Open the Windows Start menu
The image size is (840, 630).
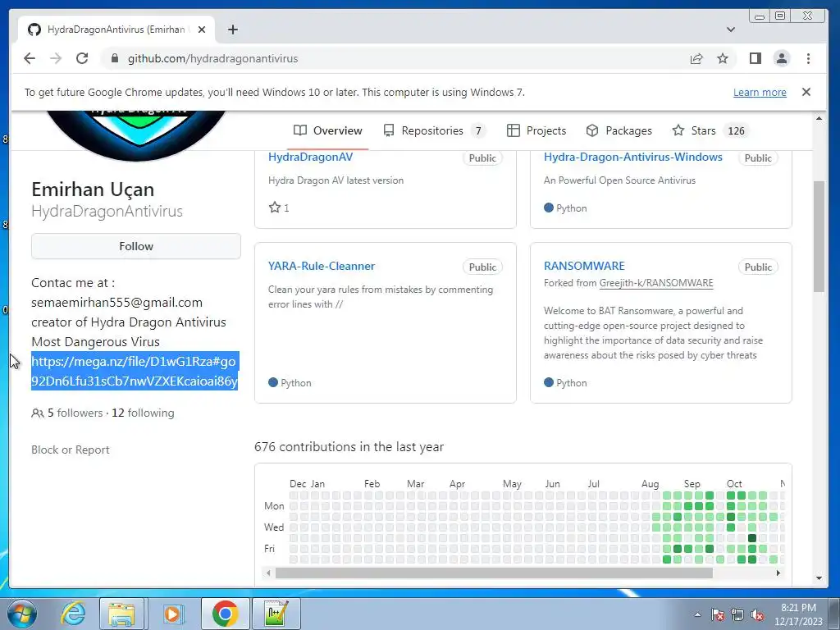[x=21, y=614]
